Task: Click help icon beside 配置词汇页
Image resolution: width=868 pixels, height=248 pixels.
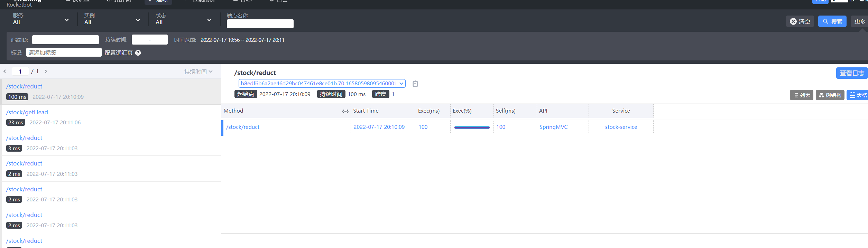Action: pyautogui.click(x=138, y=53)
